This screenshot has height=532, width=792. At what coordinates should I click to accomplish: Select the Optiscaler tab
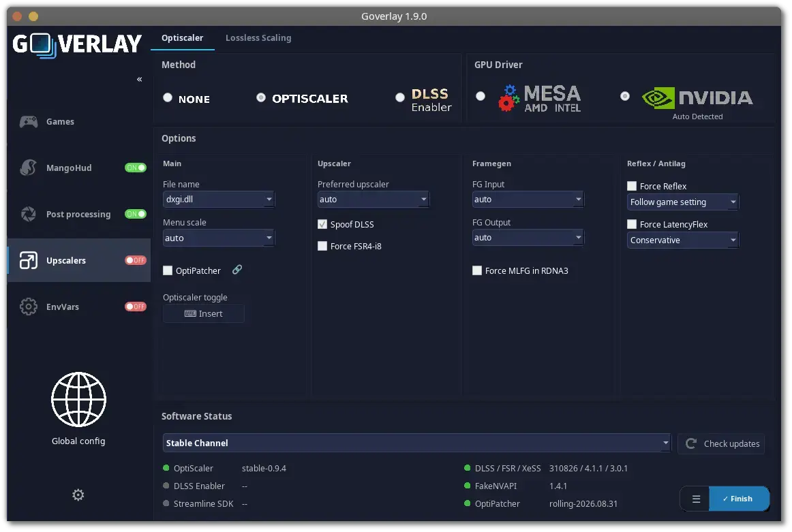click(183, 38)
